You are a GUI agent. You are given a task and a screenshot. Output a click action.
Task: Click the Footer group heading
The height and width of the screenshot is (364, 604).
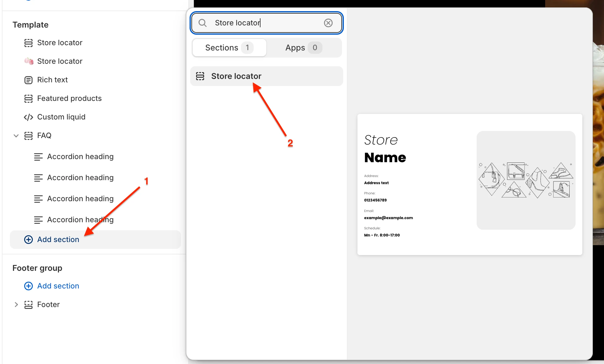[37, 268]
